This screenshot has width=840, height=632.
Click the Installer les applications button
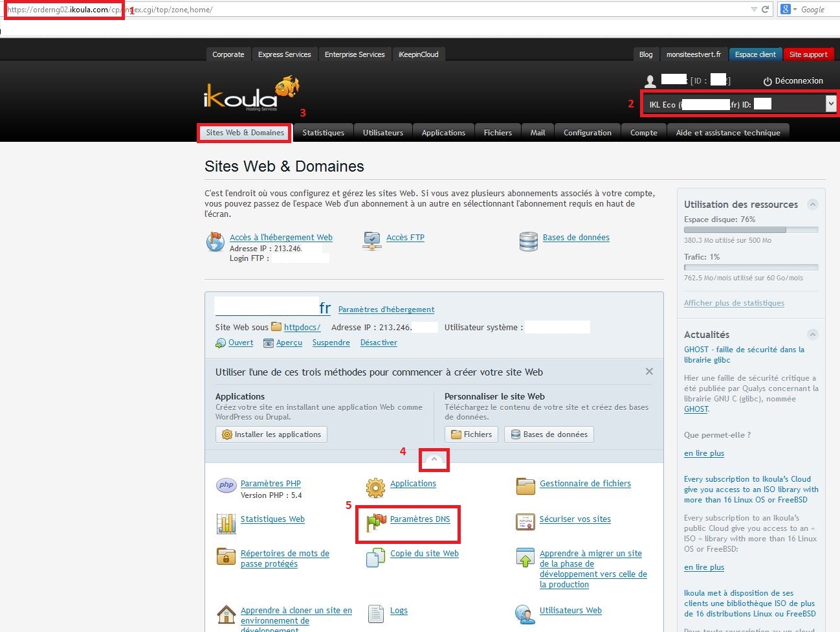click(271, 435)
